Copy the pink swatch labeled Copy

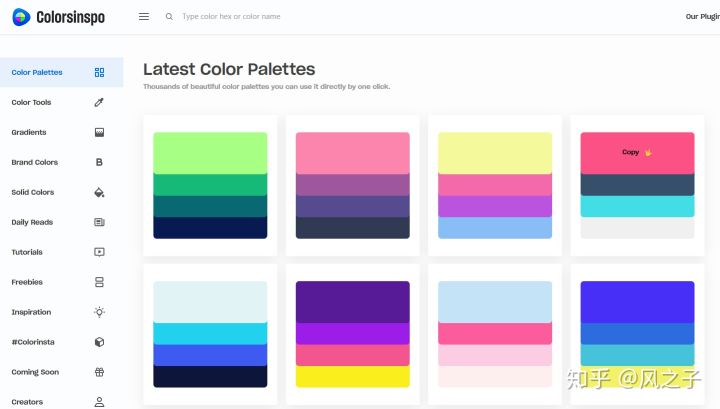point(637,152)
